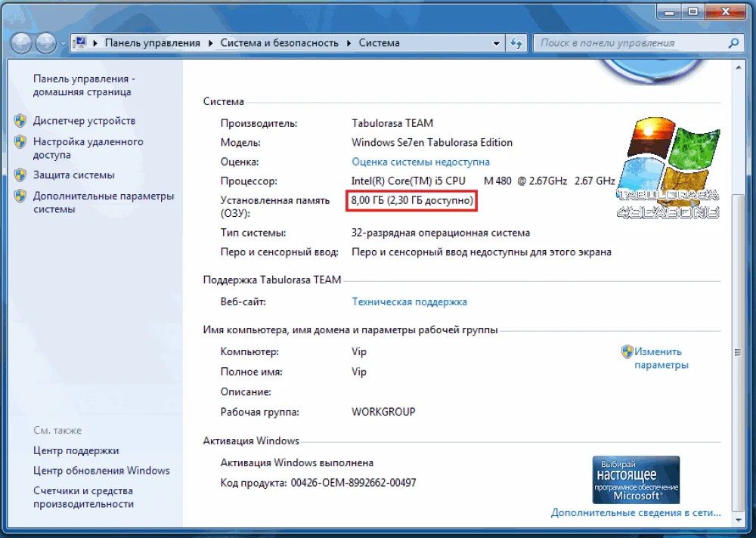Select WORKGROUP value text
Viewport: 756px width, 538px height.
(383, 412)
